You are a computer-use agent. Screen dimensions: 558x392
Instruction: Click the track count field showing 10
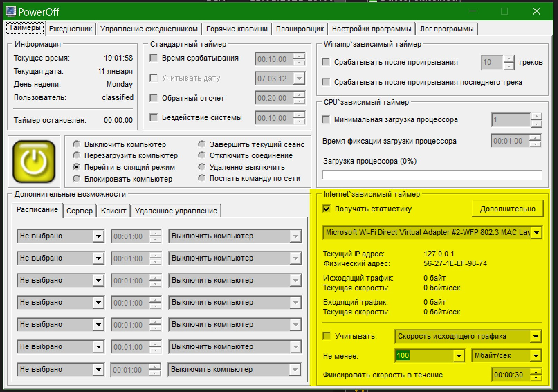(x=492, y=62)
